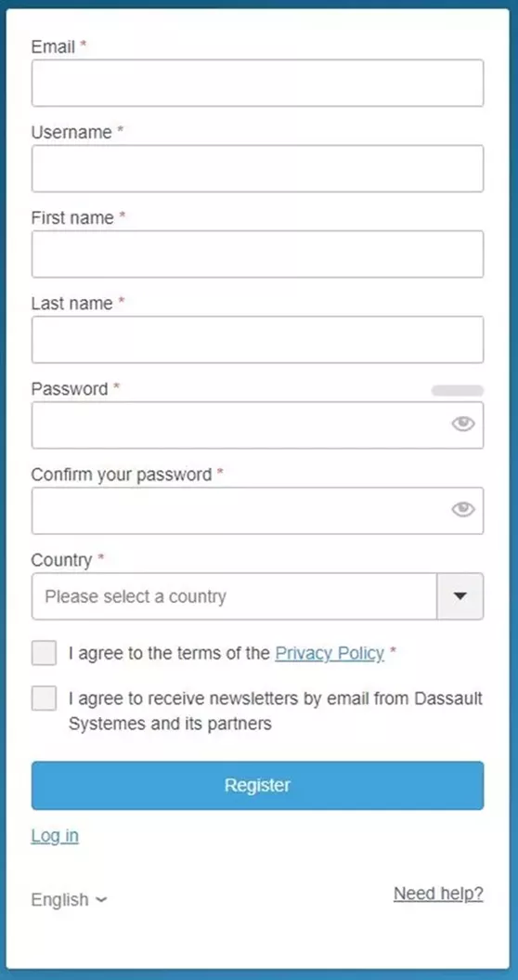Expand the English language selector
518x980 pixels.
tap(70, 900)
